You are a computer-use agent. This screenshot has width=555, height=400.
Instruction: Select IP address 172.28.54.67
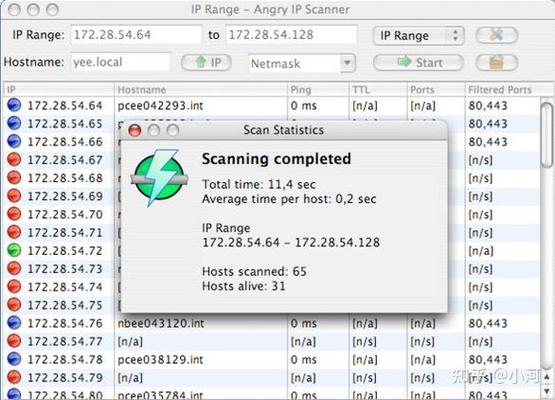click(x=65, y=160)
